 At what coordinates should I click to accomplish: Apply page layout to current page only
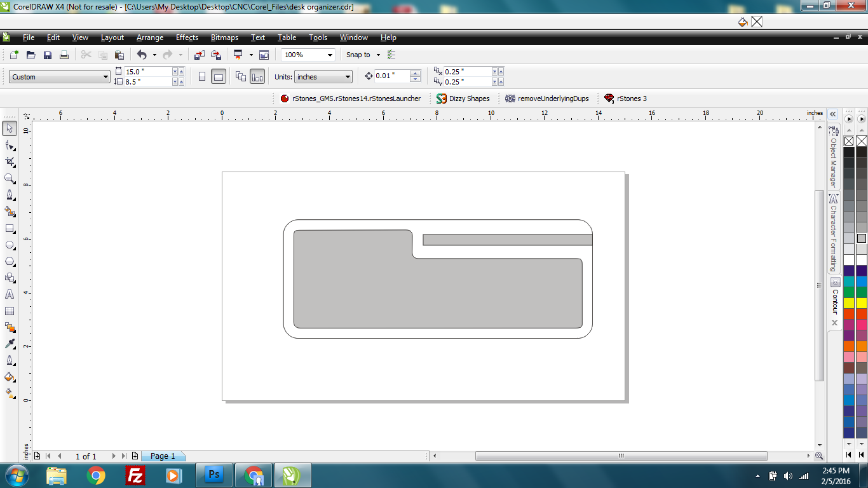point(257,76)
